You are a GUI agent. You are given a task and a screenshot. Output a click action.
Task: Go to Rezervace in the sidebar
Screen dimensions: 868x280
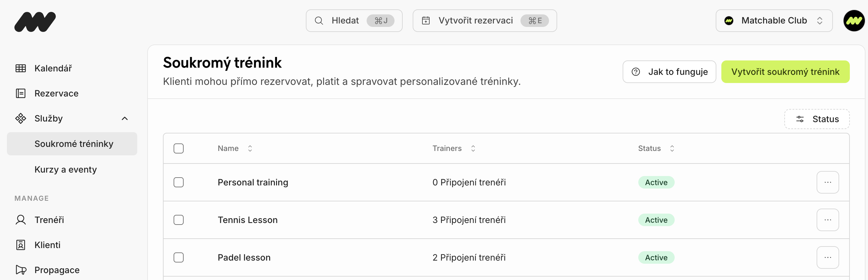tap(56, 93)
